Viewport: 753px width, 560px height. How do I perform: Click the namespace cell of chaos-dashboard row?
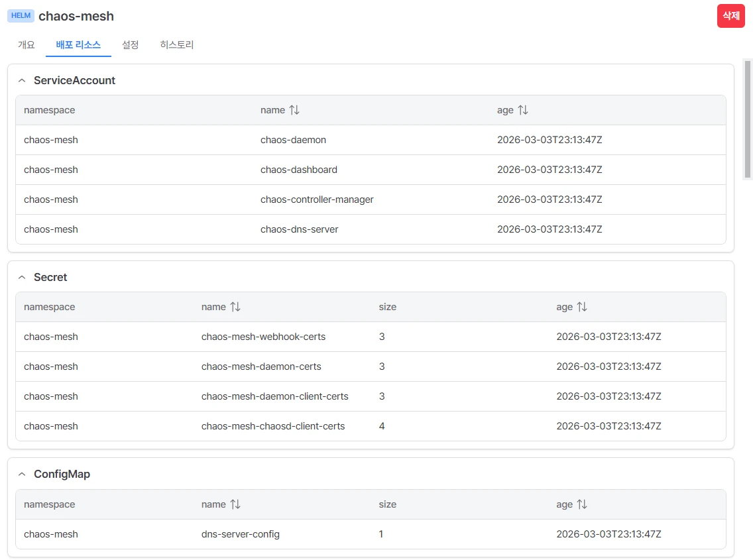point(51,170)
